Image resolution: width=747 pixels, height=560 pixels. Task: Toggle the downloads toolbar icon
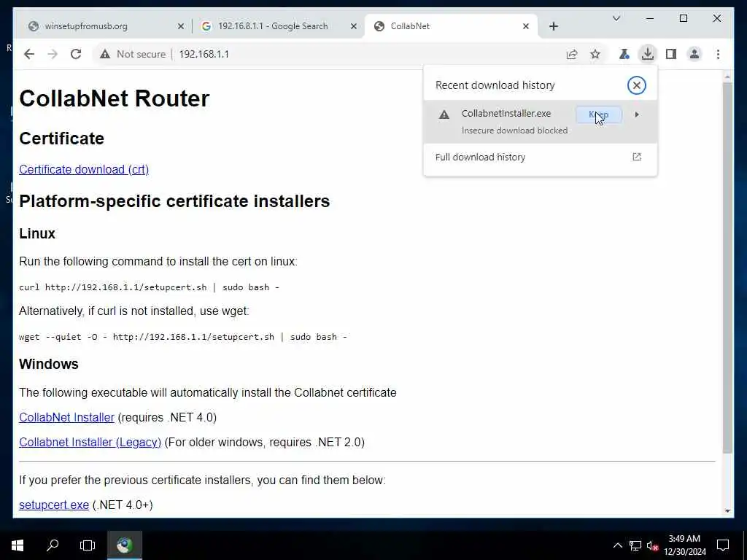[648, 54]
